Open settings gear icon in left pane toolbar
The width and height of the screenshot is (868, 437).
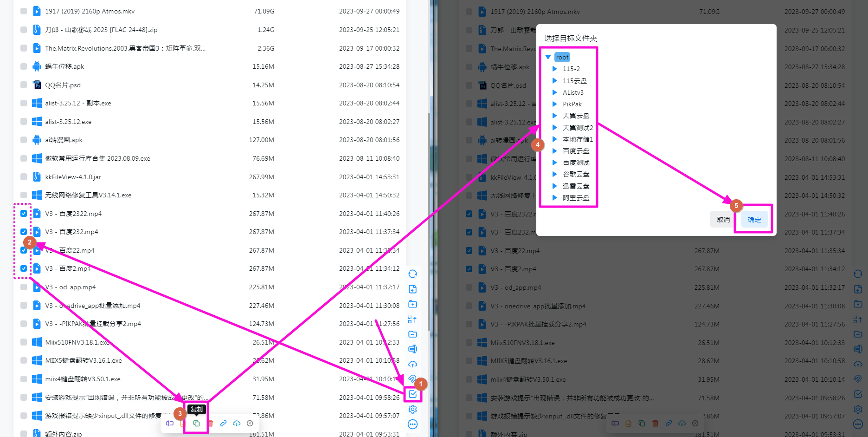point(412,409)
